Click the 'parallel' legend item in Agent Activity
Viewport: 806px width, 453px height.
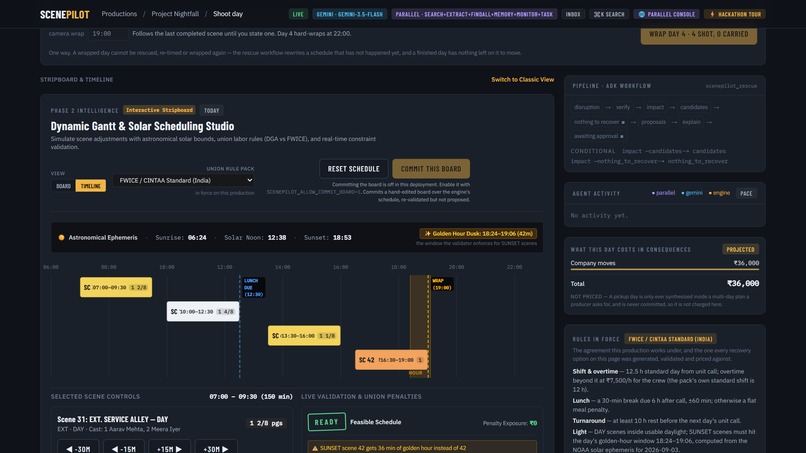click(664, 193)
